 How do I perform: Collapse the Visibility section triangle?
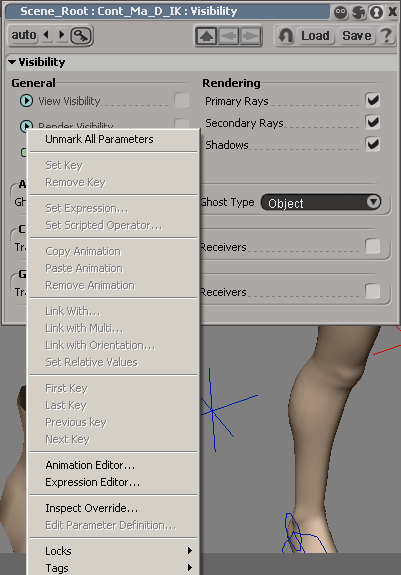pyautogui.click(x=12, y=62)
